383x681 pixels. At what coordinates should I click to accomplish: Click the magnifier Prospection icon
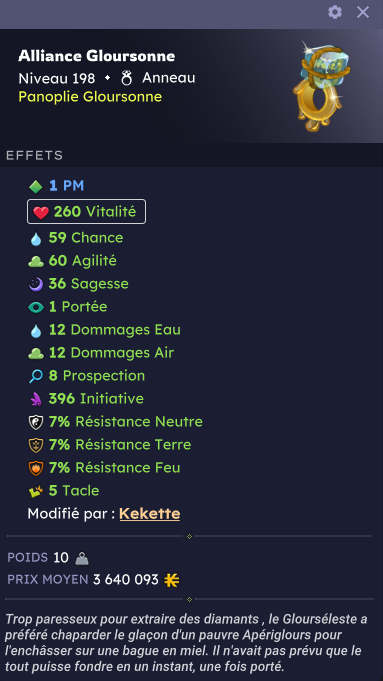(x=36, y=376)
